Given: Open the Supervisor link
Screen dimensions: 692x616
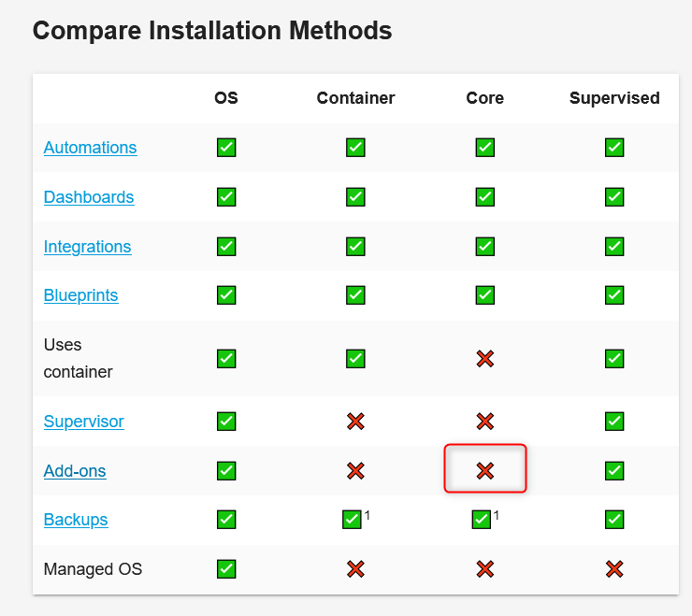Looking at the screenshot, I should click(x=84, y=422).
